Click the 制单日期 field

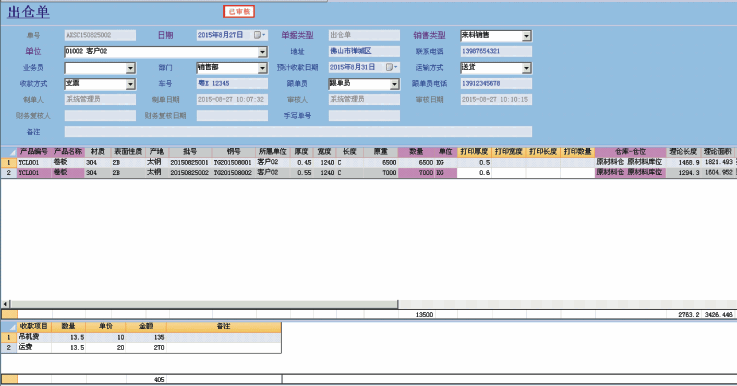coord(232,99)
